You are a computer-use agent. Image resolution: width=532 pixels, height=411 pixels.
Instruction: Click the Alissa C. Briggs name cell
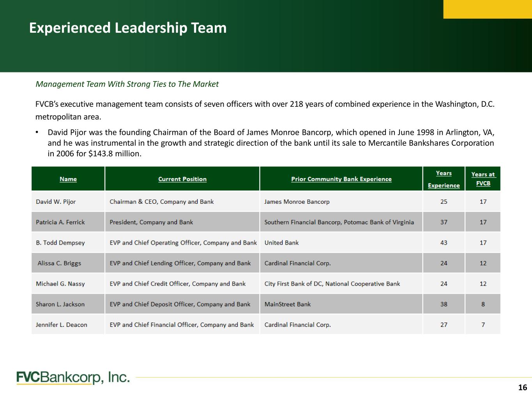click(x=59, y=263)
